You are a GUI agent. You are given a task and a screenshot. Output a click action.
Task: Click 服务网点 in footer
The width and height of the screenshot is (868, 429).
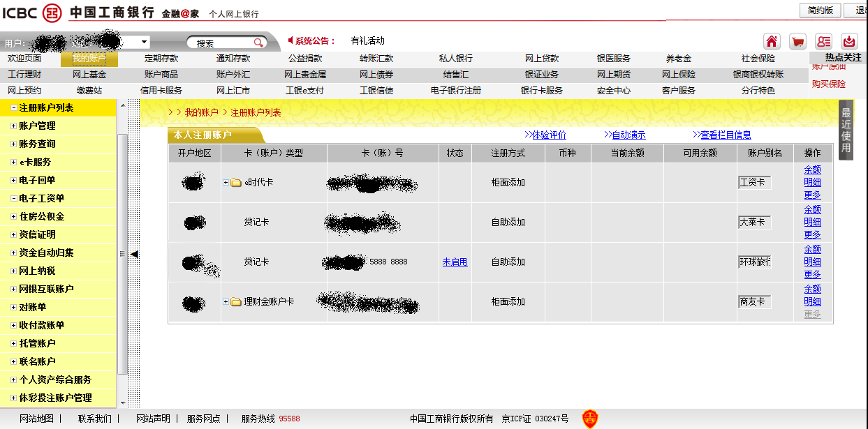[x=204, y=419]
